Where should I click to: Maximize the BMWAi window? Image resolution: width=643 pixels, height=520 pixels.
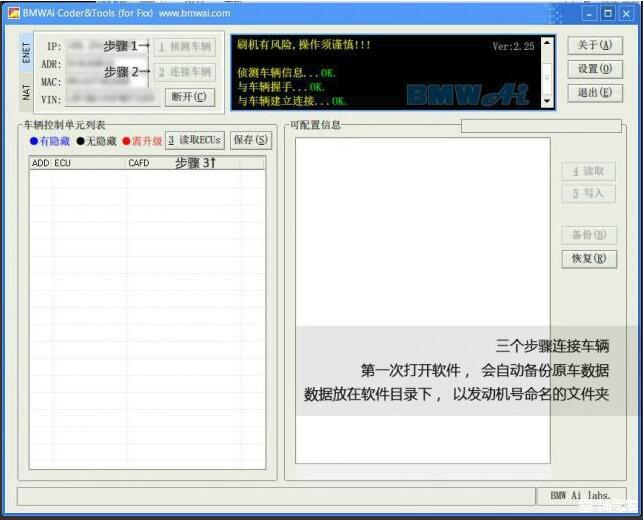coord(608,14)
